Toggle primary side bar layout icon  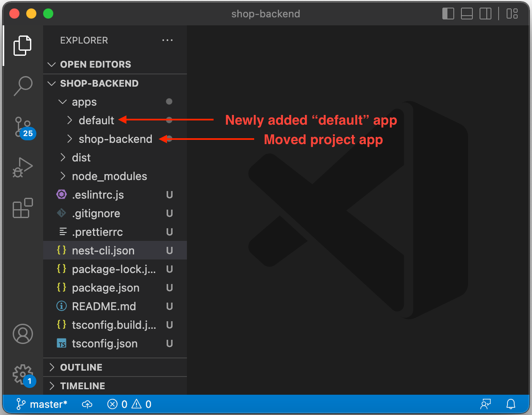tap(448, 14)
